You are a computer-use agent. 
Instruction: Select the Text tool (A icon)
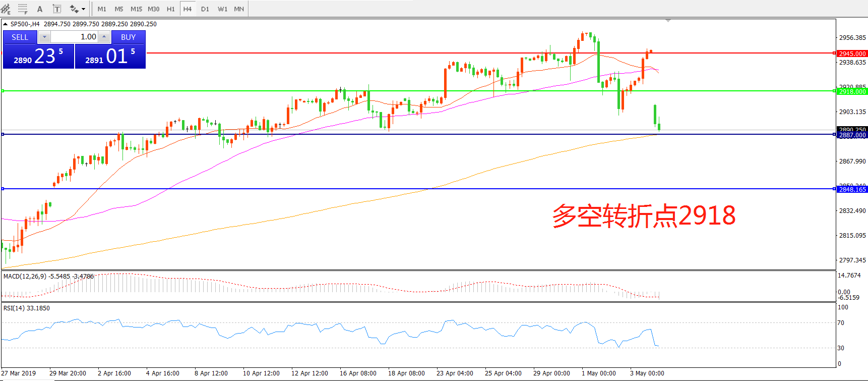coord(40,9)
